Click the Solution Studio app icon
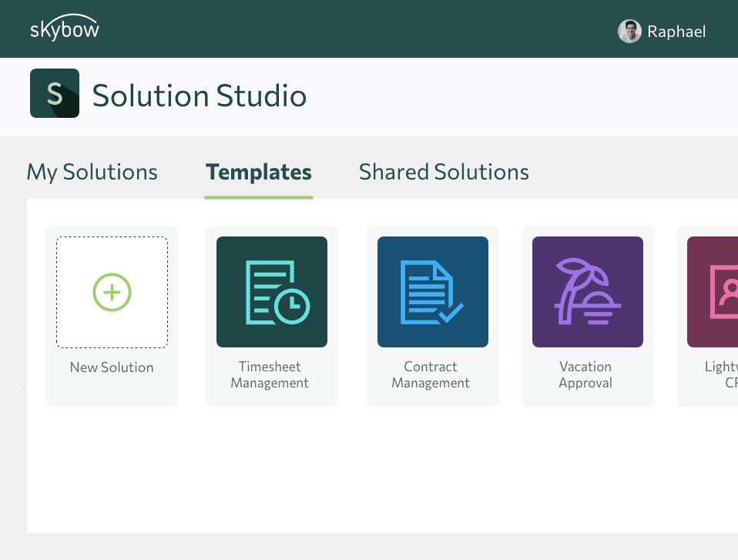The image size is (738, 560). [54, 92]
